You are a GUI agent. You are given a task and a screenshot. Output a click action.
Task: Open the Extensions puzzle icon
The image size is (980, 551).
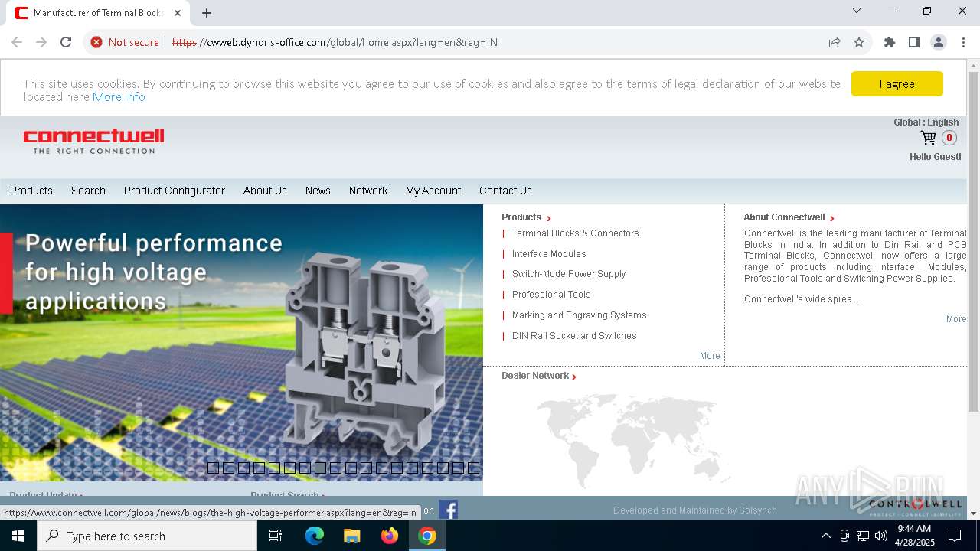coord(890,42)
